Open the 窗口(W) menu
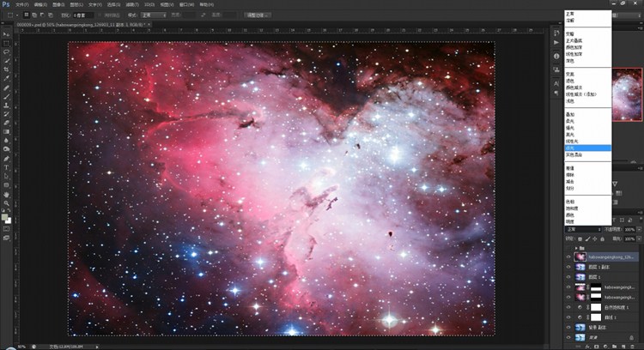The width and height of the screenshot is (644, 350). 187,4
